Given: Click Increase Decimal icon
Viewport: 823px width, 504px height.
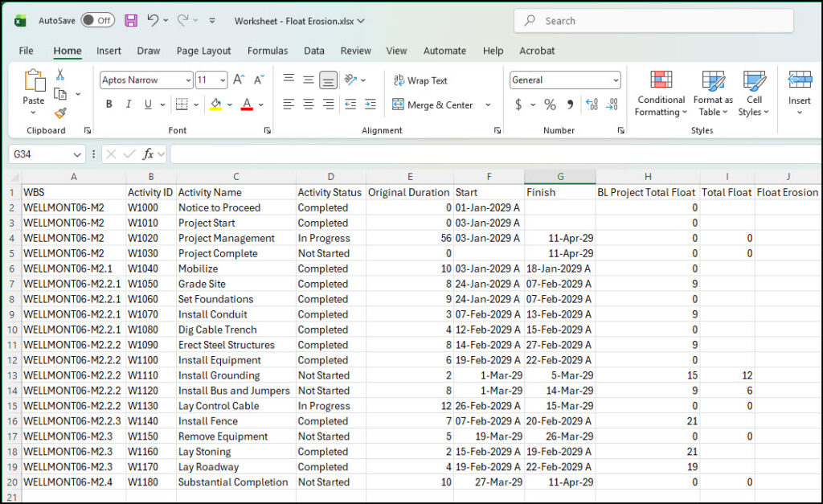Looking at the screenshot, I should pyautogui.click(x=592, y=104).
